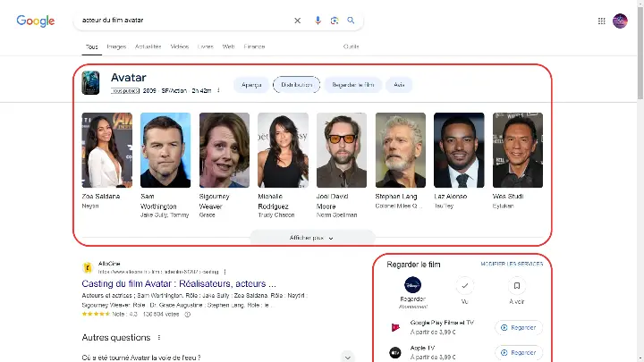Screen dimensions: 644x362
Task: Select the Aperçu chip
Action: pyautogui.click(x=251, y=85)
